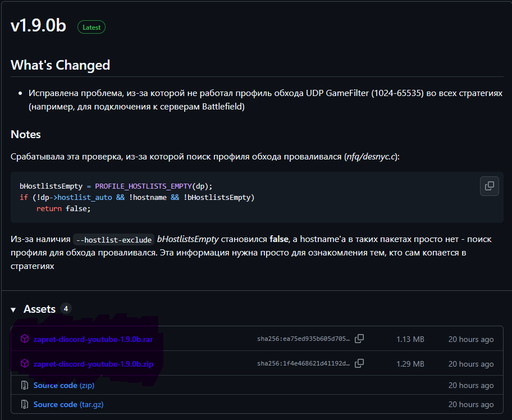Click the green Latest badge
Viewport: 512px width, 420px height.
click(x=91, y=27)
